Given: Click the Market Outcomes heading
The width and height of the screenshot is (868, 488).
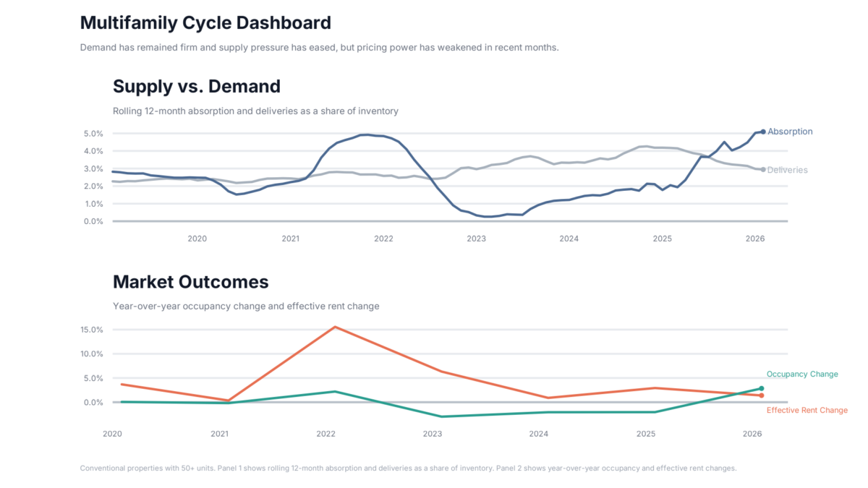Looking at the screenshot, I should [x=190, y=282].
